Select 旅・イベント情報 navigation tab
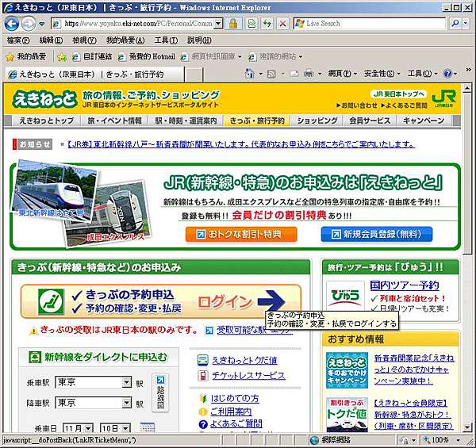Viewport: 476px width, 448px height. tap(114, 121)
